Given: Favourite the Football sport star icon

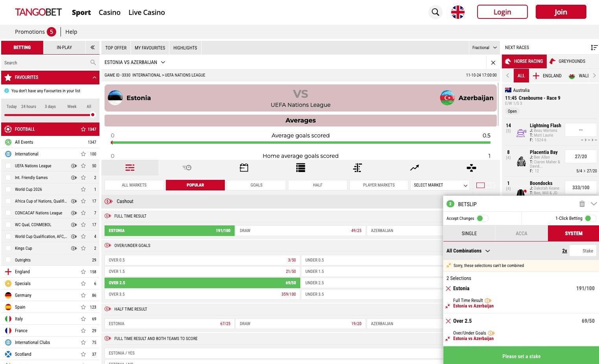Looking at the screenshot, I should (83, 129).
